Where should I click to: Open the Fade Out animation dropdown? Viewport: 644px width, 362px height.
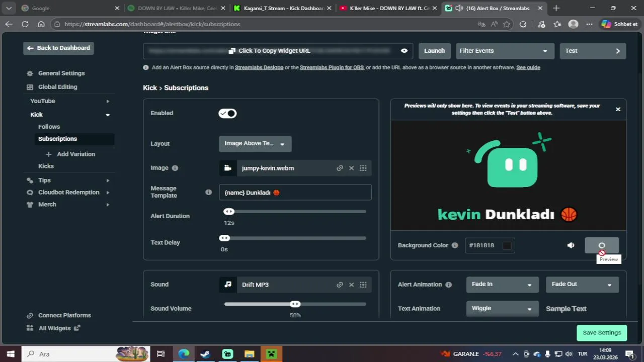click(x=582, y=285)
